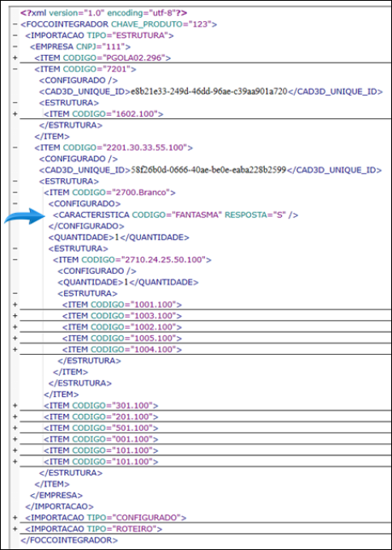Collapse the FOCCOINTEGRADOR root node

click(15, 24)
